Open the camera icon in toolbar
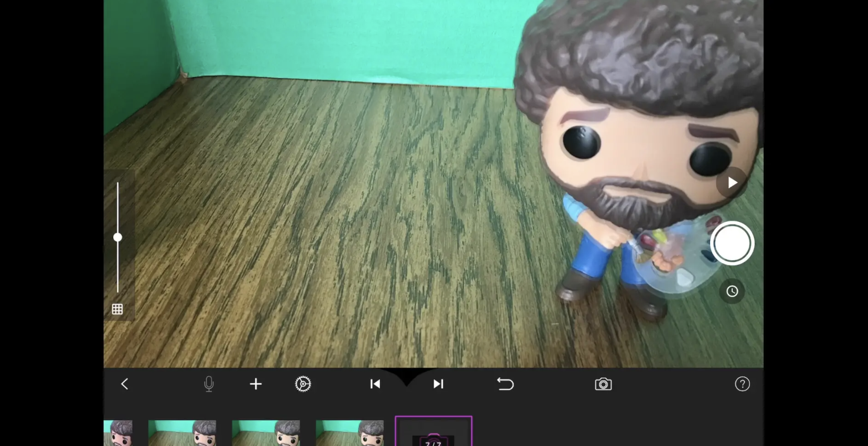Viewport: 868px width, 446px height. (x=603, y=384)
